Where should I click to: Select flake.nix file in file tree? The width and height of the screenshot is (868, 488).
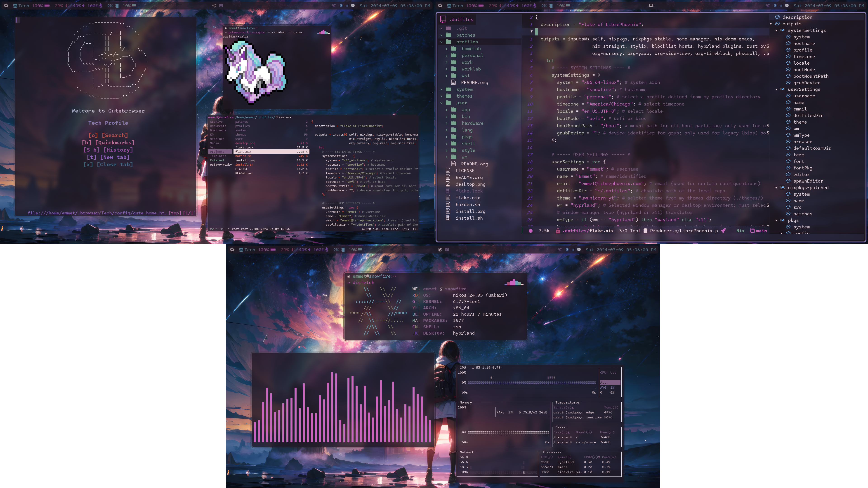tap(469, 197)
